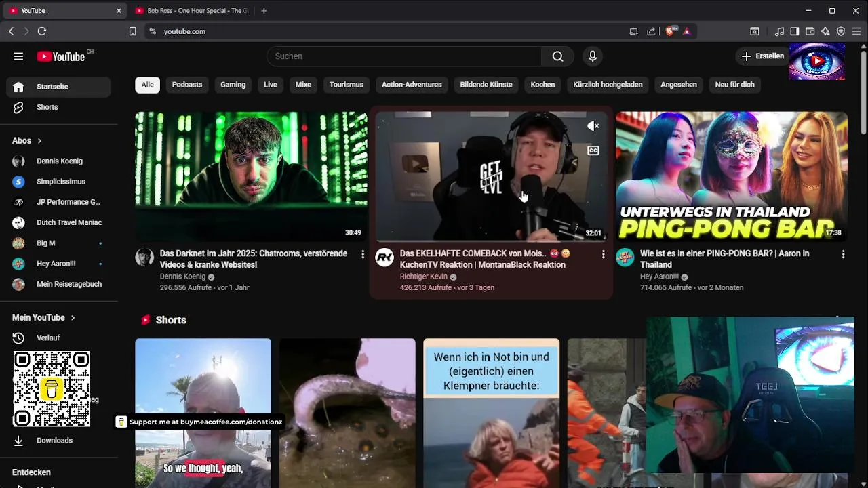Image resolution: width=868 pixels, height=488 pixels.
Task: Open JP Performance subscription
Action: click(x=58, y=202)
